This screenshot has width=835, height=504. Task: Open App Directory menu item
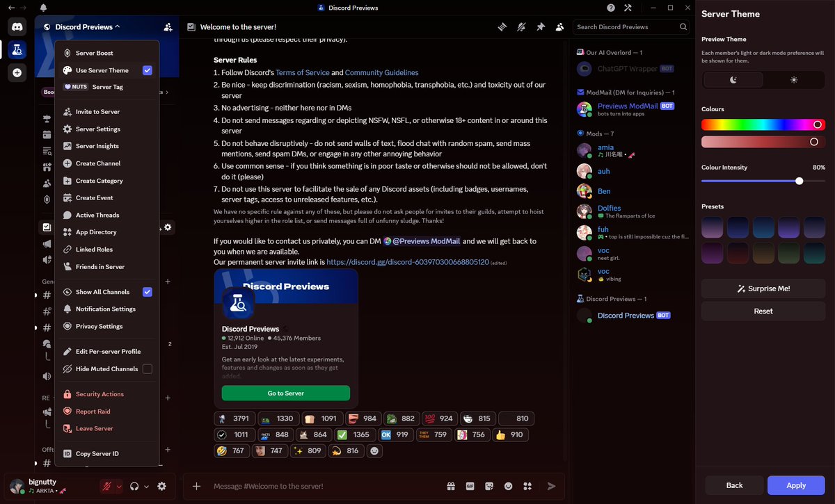click(107, 232)
